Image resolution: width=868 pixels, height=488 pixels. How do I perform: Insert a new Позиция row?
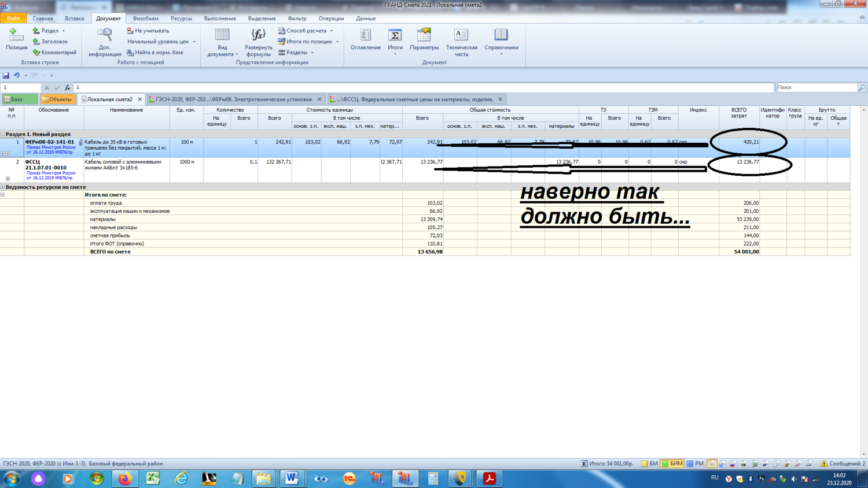click(16, 39)
